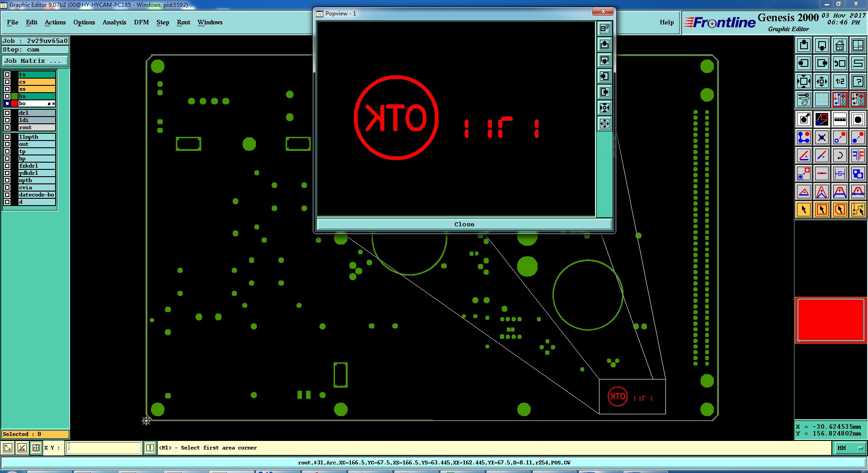The width and height of the screenshot is (868, 473).
Task: Open the File menu
Action: [13, 22]
